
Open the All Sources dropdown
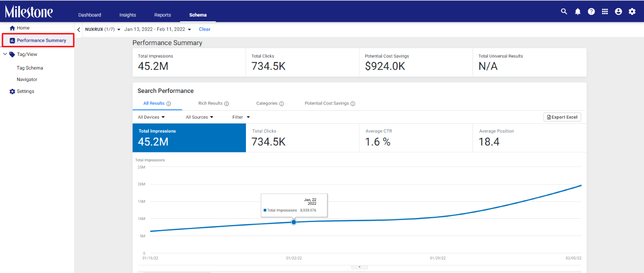pyautogui.click(x=200, y=117)
